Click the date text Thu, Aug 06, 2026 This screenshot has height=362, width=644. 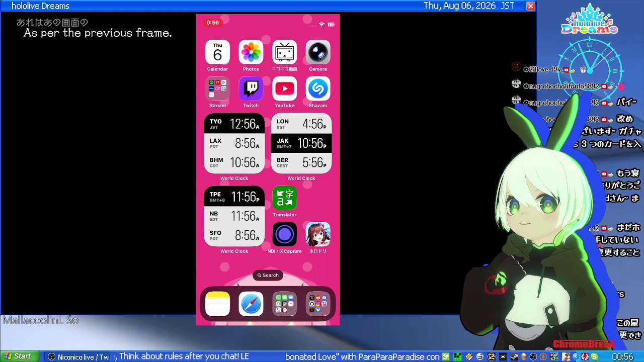tap(459, 6)
